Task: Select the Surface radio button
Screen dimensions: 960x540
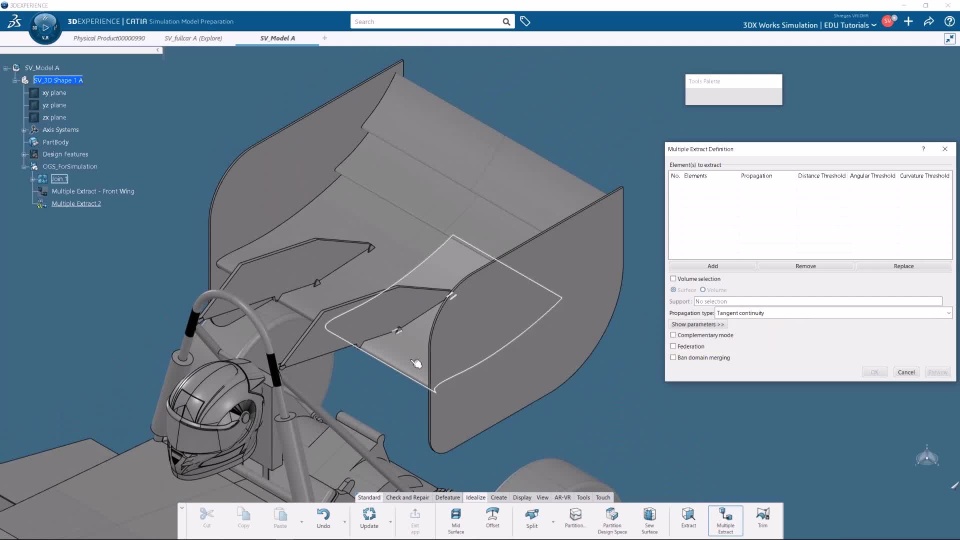Action: [673, 290]
